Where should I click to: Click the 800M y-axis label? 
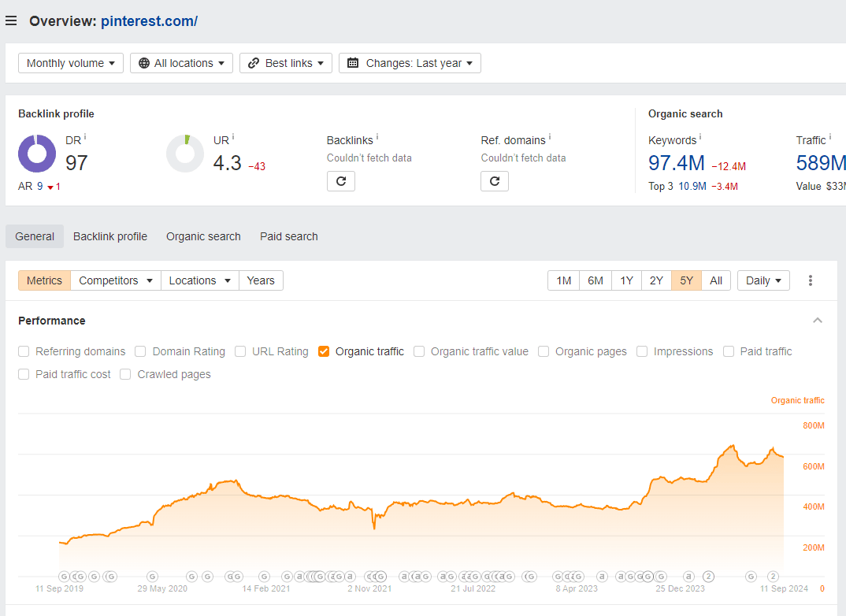[814, 425]
